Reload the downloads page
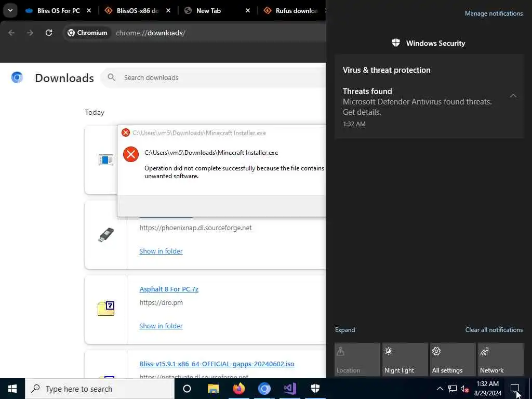The height and width of the screenshot is (399, 532). [x=49, y=33]
